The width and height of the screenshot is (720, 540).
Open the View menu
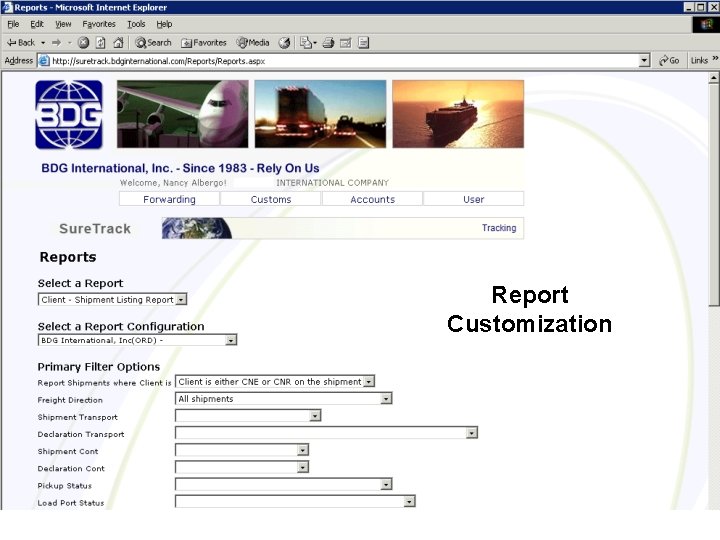point(63,24)
